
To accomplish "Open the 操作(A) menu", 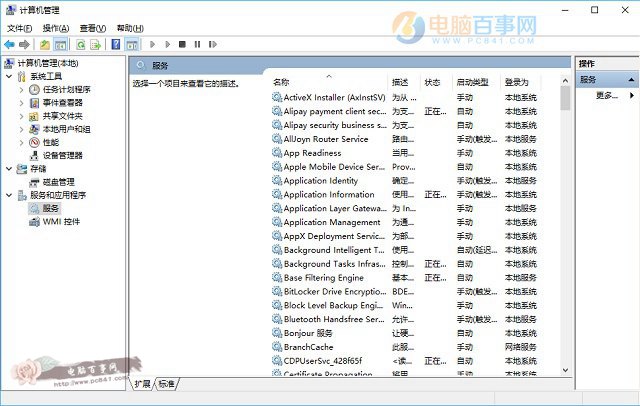I will point(56,28).
